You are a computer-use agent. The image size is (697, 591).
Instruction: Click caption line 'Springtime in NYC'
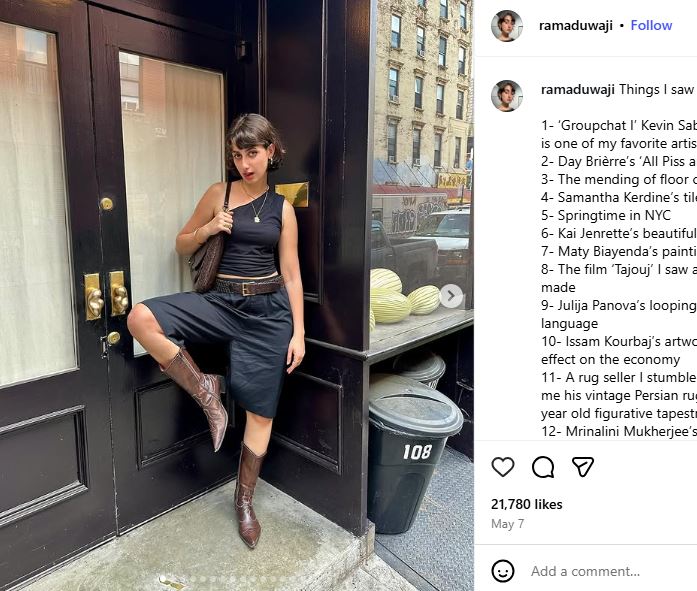click(x=606, y=216)
